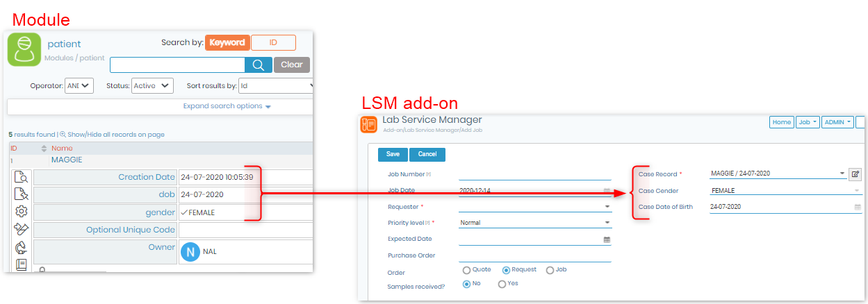This screenshot has width=868, height=304.
Task: Click the tag icon below the gear icon
Action: coord(22,229)
